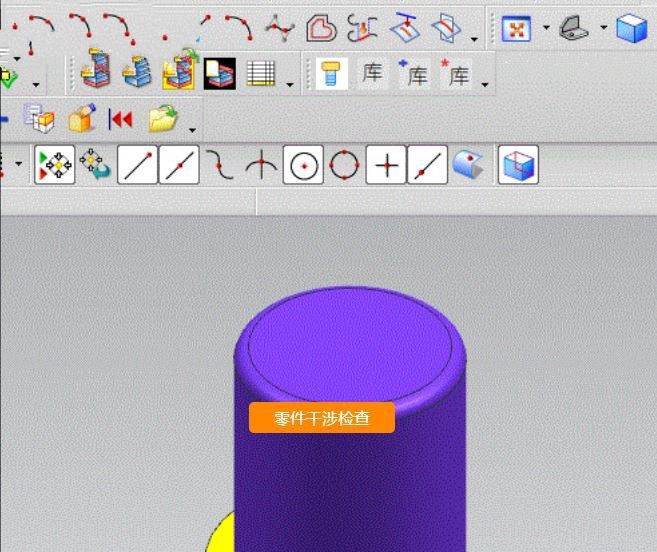This screenshot has height=552, width=657.
Task: Click the black-background mold part icon
Action: pyautogui.click(x=220, y=74)
